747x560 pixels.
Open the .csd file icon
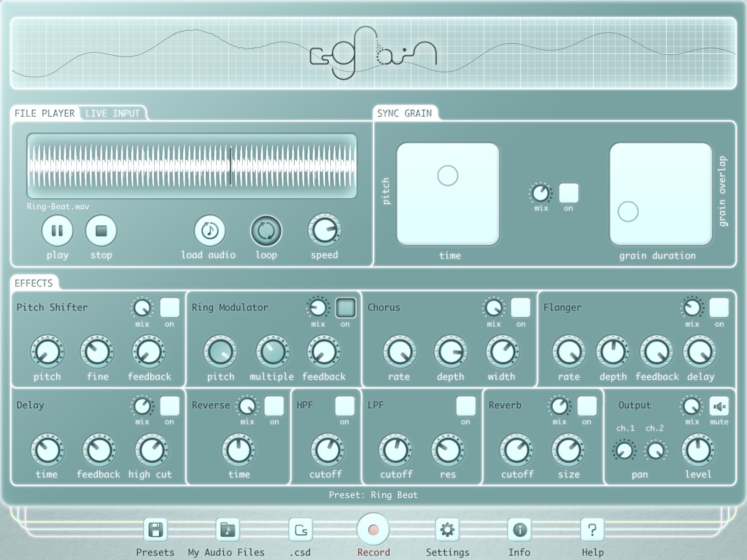tap(301, 530)
